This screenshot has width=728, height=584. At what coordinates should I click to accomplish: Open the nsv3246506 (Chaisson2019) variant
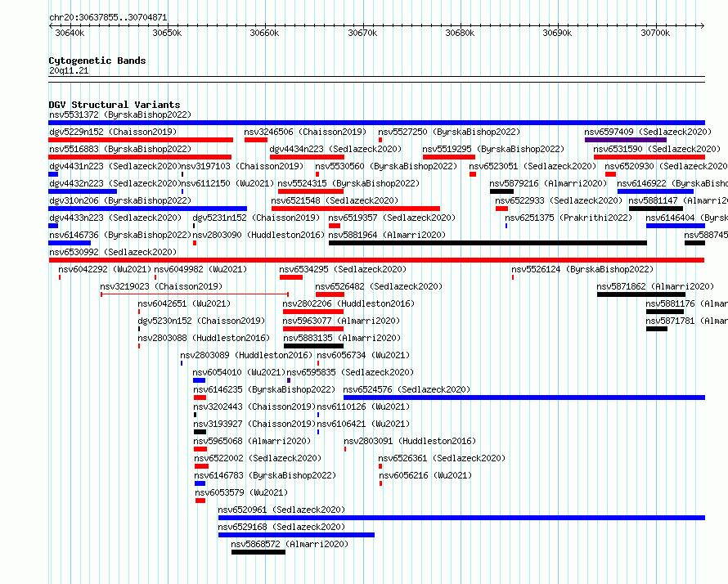(305, 132)
